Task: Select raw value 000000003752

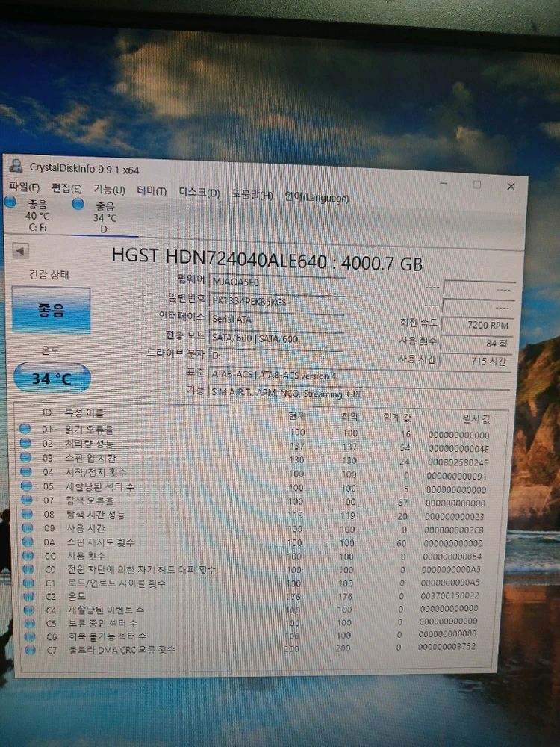Action: (447, 646)
